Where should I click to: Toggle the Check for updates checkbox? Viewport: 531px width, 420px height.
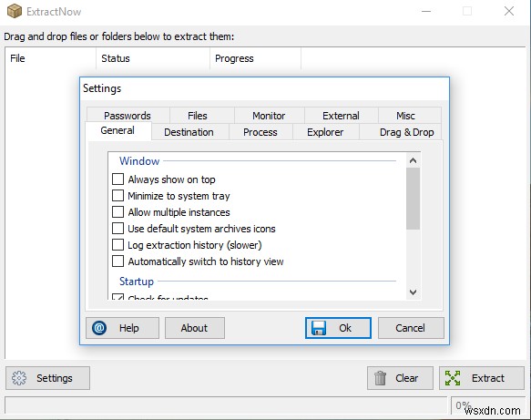[117, 297]
